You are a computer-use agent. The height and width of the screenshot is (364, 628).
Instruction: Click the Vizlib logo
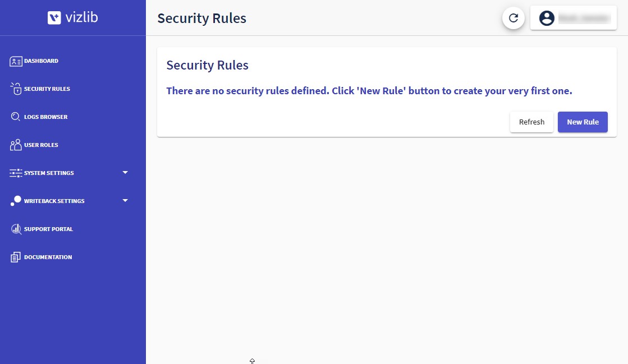(x=72, y=17)
